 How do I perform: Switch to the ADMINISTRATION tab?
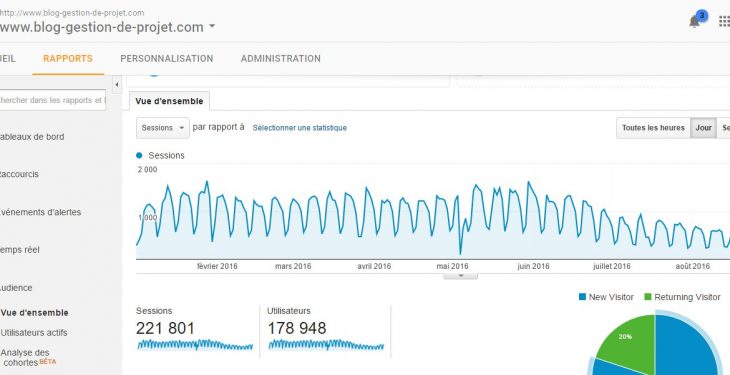click(x=281, y=59)
